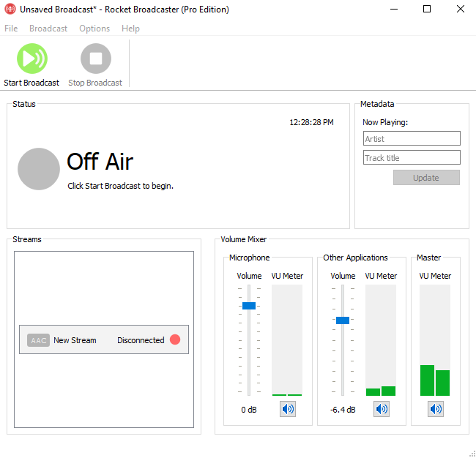Click the grey Stop Broadcast icon
476x458 pixels.
click(96, 59)
